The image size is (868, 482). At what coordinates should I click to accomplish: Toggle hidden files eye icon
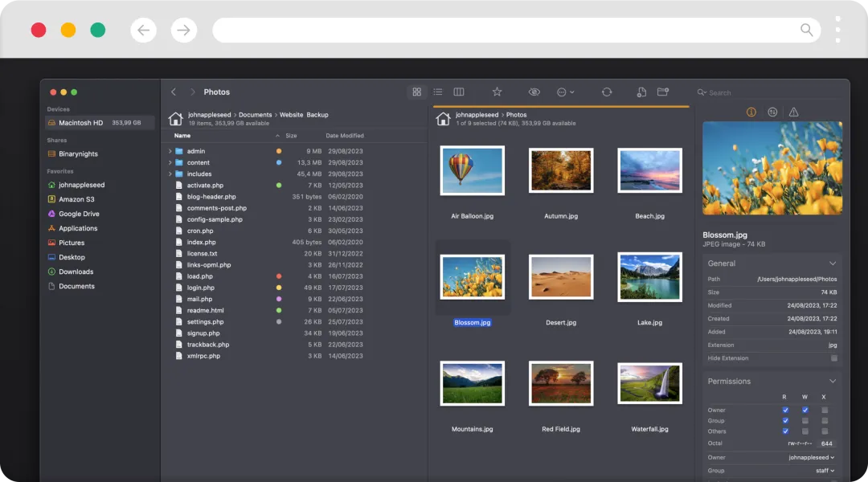534,92
